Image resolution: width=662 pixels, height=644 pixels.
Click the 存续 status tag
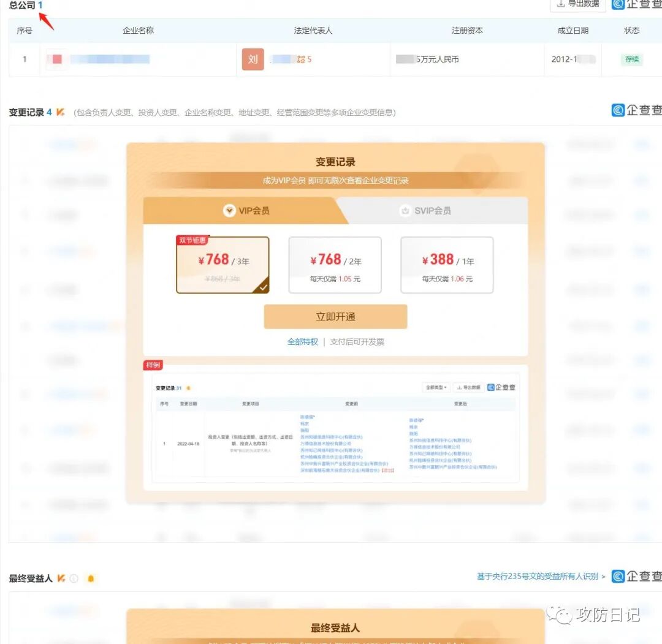click(x=631, y=59)
